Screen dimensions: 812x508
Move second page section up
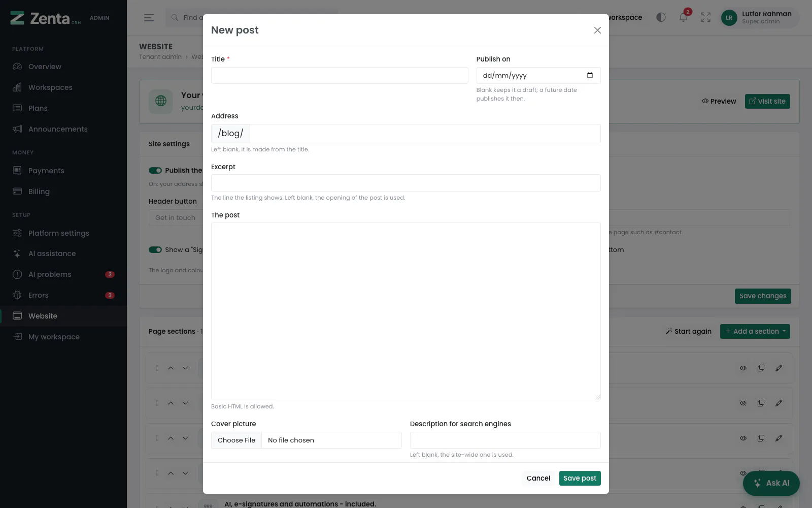coord(171,403)
